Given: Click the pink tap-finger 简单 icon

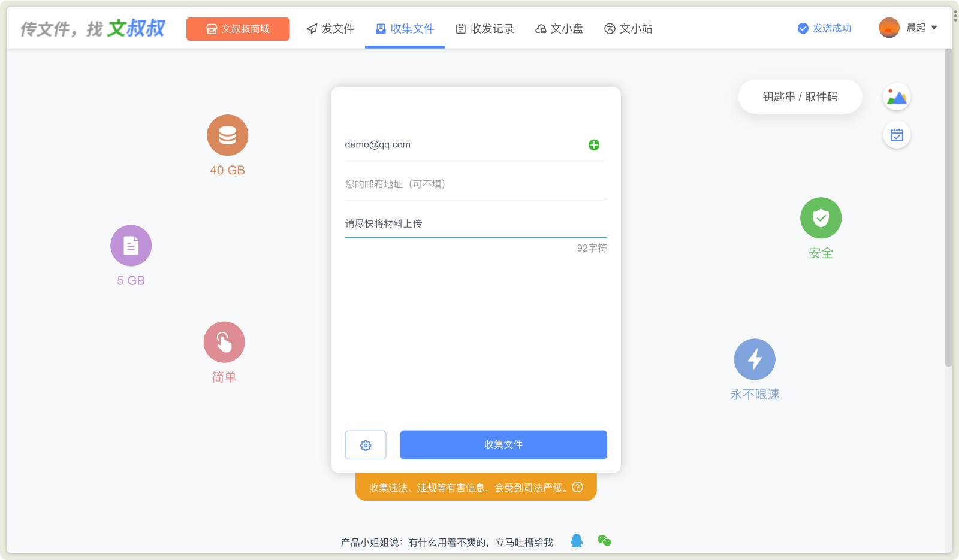Looking at the screenshot, I should tap(224, 343).
